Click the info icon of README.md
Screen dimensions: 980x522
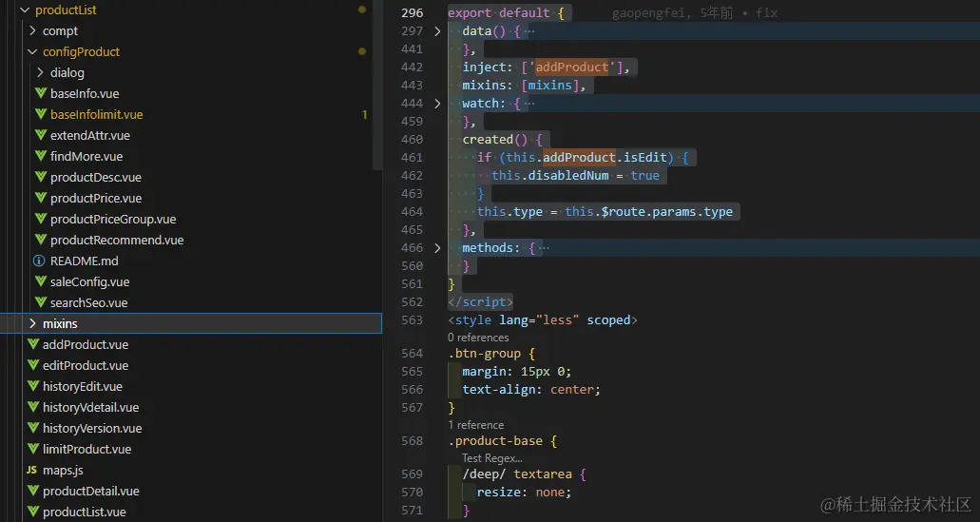coord(39,261)
